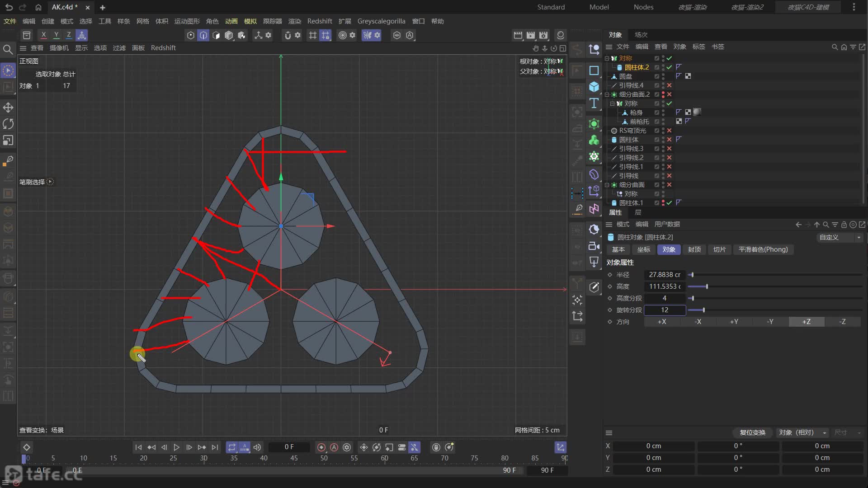
Task: Select the Rotate tool in left toolbar
Action: (8, 124)
